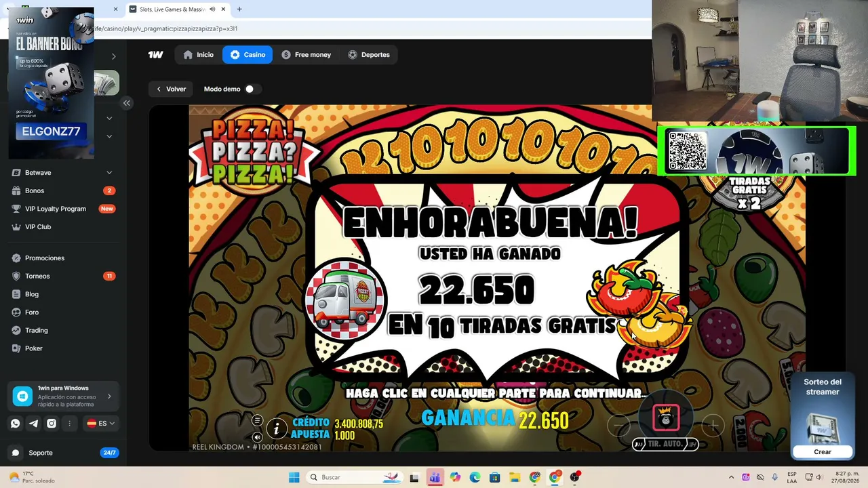The height and width of the screenshot is (488, 868).
Task: Open the ES language dropdown
Action: tap(100, 424)
